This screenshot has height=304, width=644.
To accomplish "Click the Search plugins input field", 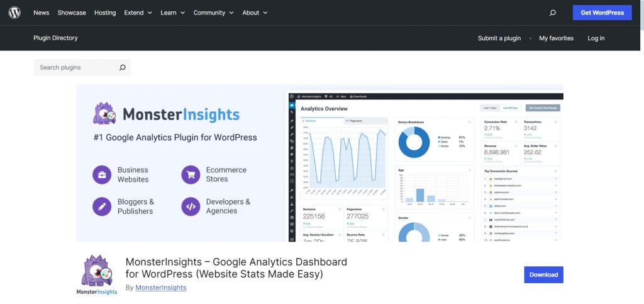I will tap(74, 68).
